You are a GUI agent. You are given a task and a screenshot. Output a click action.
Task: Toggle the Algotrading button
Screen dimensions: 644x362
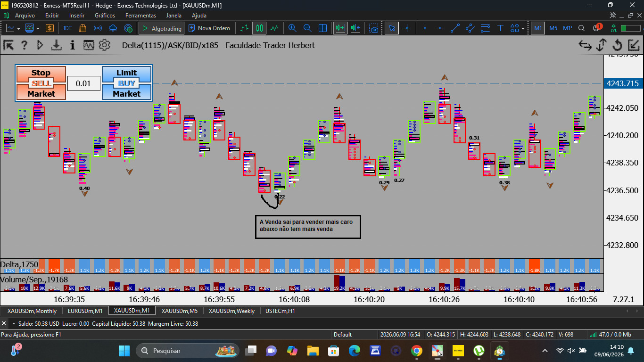pyautogui.click(x=161, y=28)
